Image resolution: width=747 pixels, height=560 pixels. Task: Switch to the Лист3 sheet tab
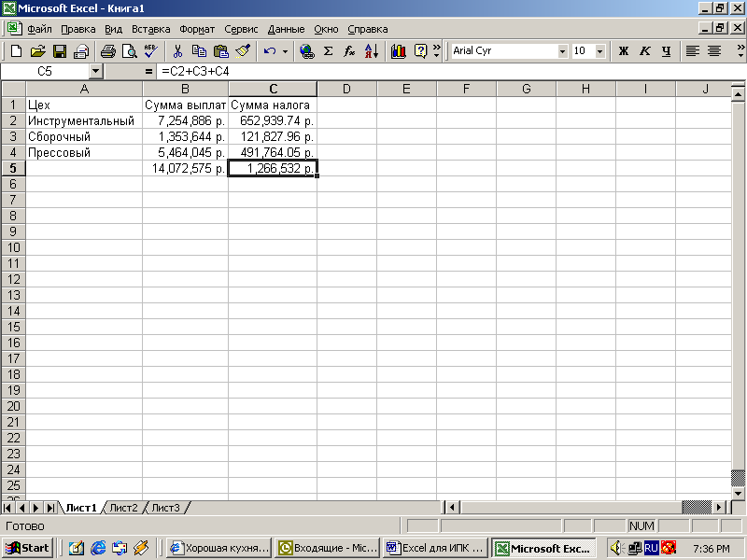165,508
